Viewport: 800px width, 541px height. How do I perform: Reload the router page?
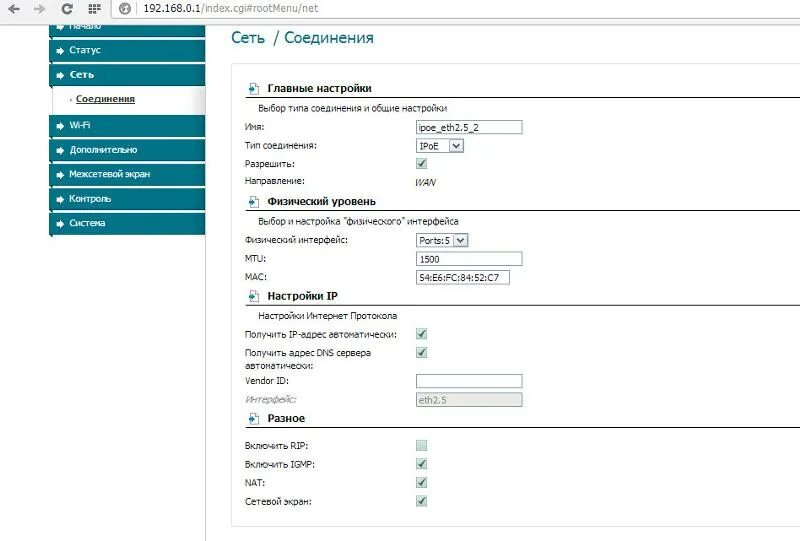[x=67, y=9]
